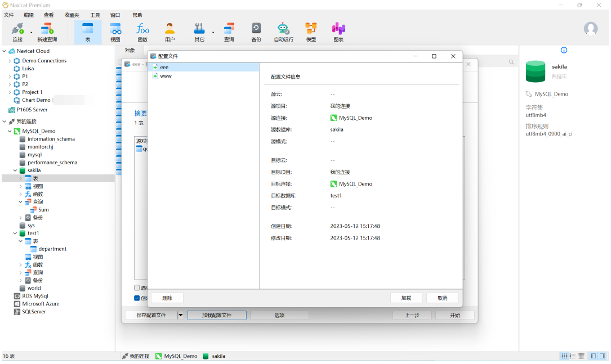611x364 pixels.
Task: Open dropdown arrow next to 保存配置文件
Action: point(181,316)
